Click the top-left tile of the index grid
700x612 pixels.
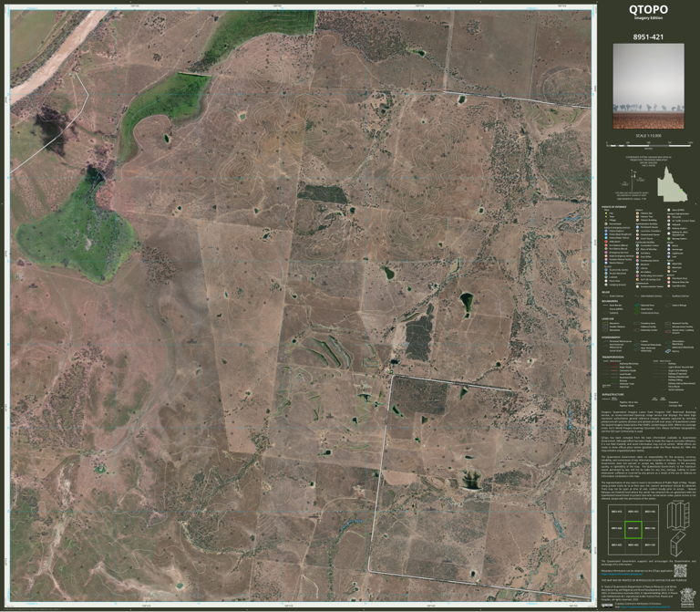[x=616, y=513]
